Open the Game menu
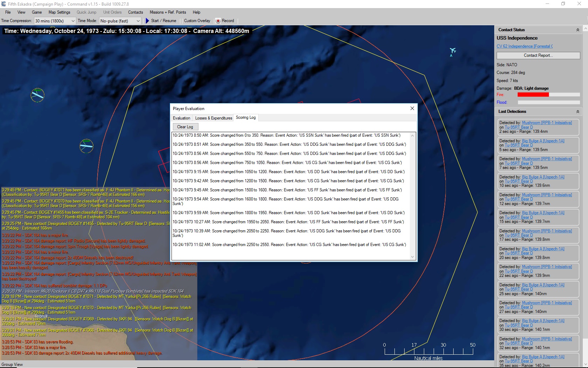This screenshot has width=588, height=368. pyautogui.click(x=37, y=12)
